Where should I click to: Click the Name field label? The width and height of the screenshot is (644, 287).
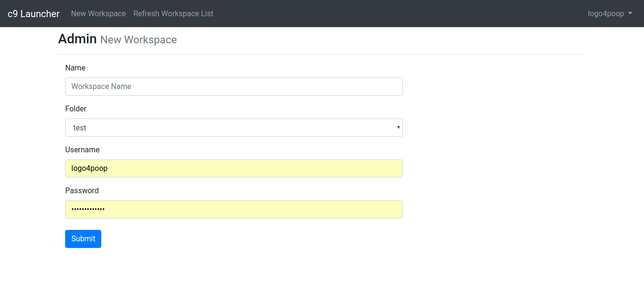coord(75,68)
